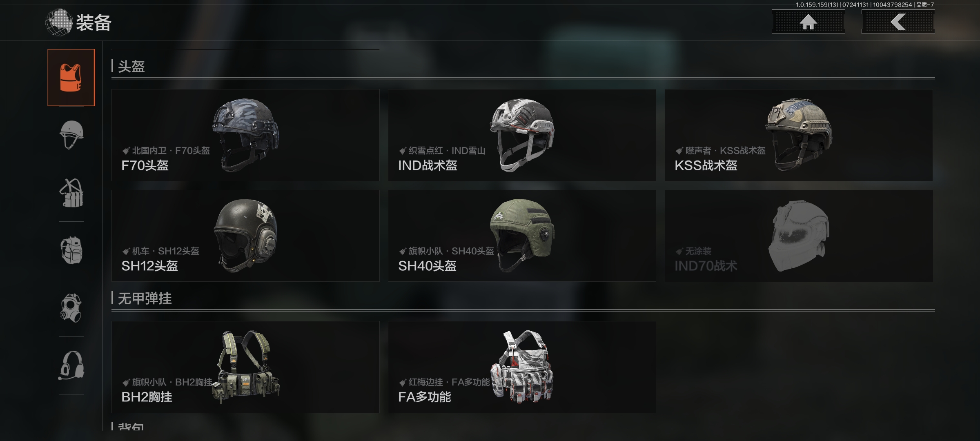Select the greyed IND70战术 helmet card
This screenshot has width=980, height=441.
click(x=799, y=236)
